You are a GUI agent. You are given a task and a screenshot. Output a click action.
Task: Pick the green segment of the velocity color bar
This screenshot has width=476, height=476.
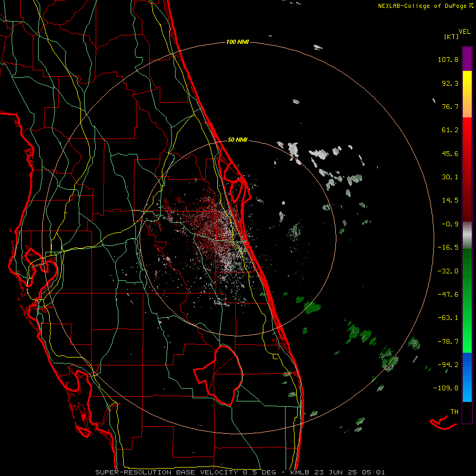pos(467,300)
